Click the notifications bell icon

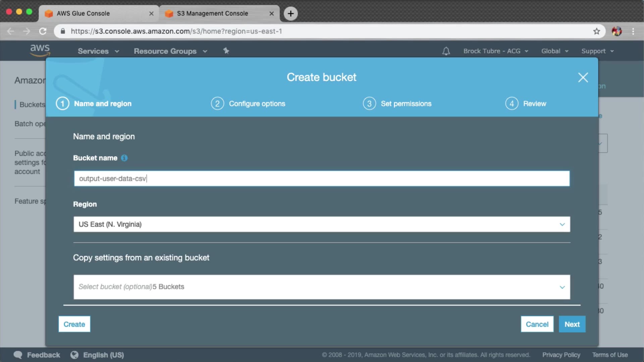coord(446,51)
